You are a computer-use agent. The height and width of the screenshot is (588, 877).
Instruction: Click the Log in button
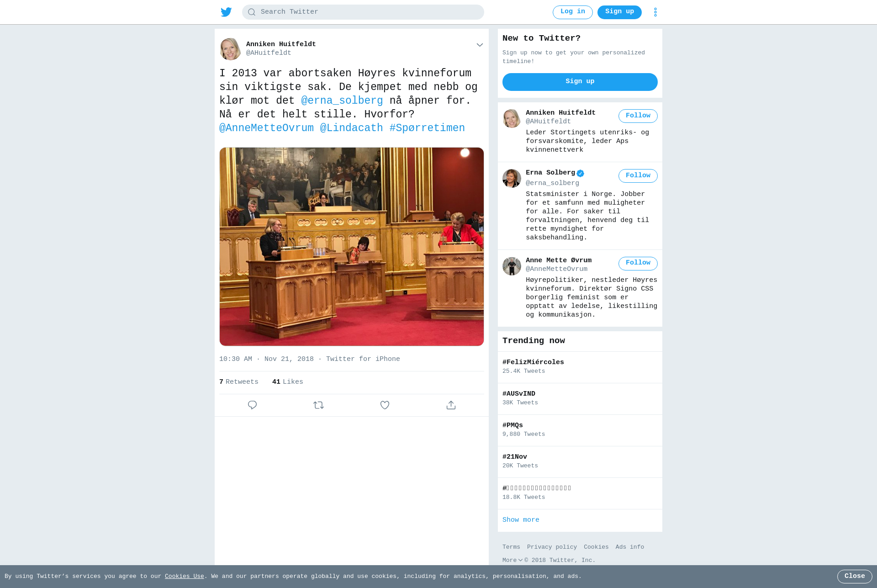point(572,12)
